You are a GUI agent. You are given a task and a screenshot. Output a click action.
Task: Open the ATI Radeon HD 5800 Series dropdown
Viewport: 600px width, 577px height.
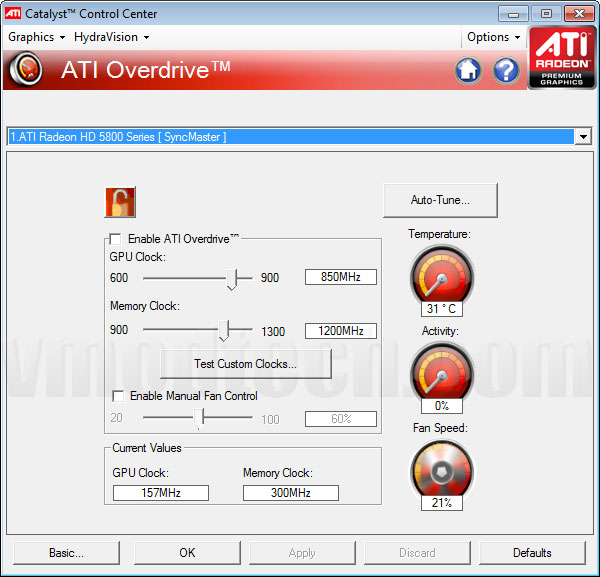tap(583, 137)
